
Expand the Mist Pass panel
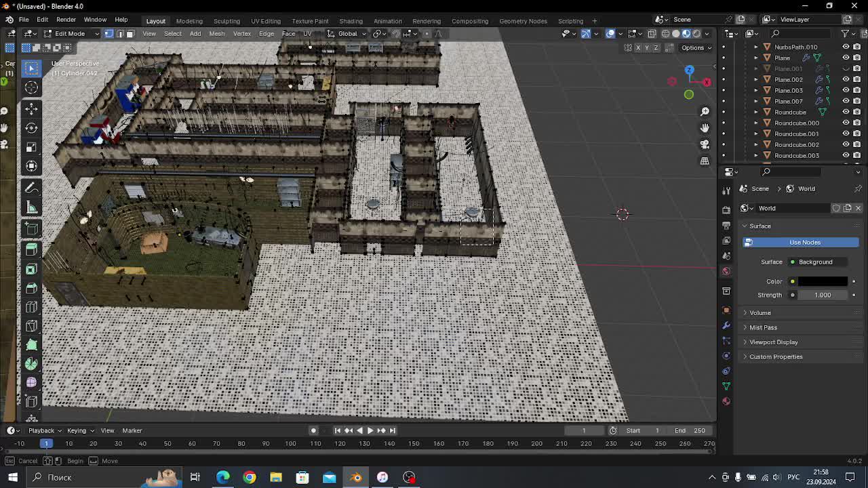(x=763, y=327)
